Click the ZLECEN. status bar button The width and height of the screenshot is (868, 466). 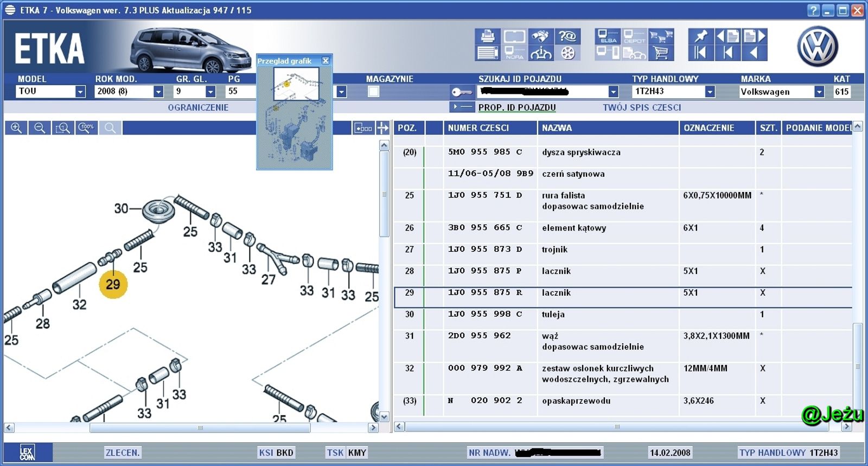[x=123, y=452]
